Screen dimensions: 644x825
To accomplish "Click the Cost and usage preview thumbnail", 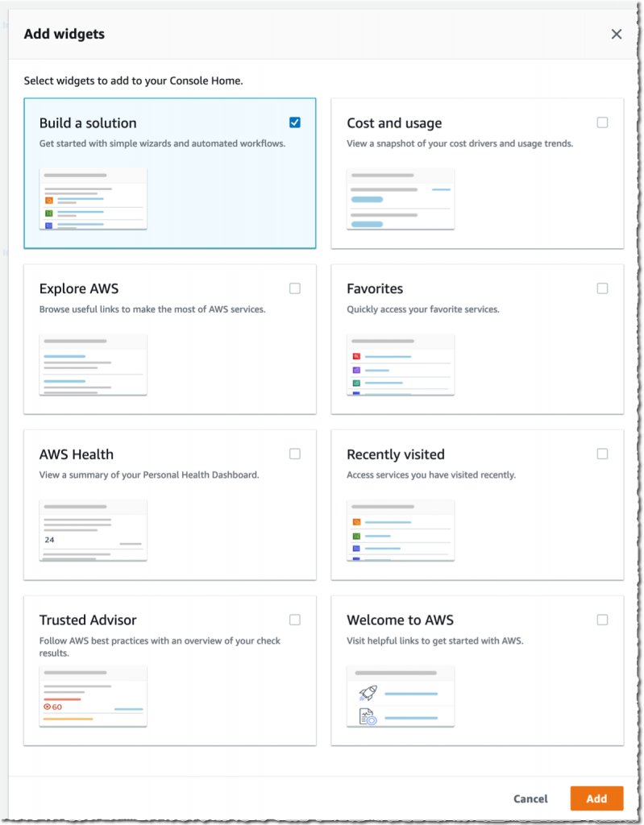I will [400, 199].
